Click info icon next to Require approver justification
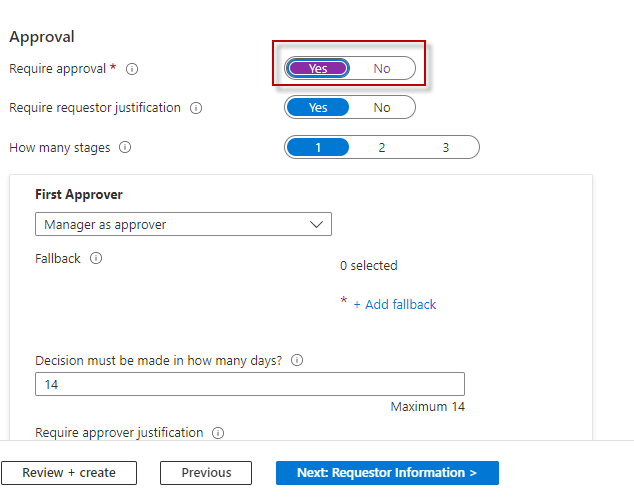The height and width of the screenshot is (501, 634). [218, 433]
